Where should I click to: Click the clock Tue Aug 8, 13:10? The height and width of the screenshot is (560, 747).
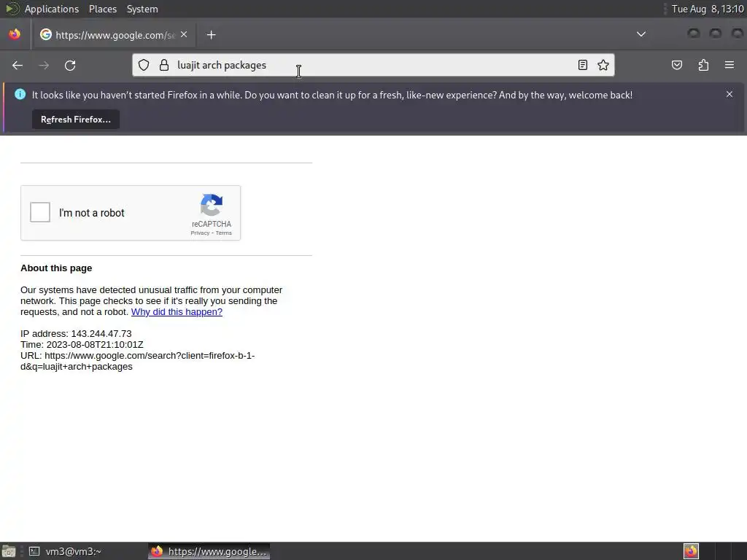[x=708, y=9]
